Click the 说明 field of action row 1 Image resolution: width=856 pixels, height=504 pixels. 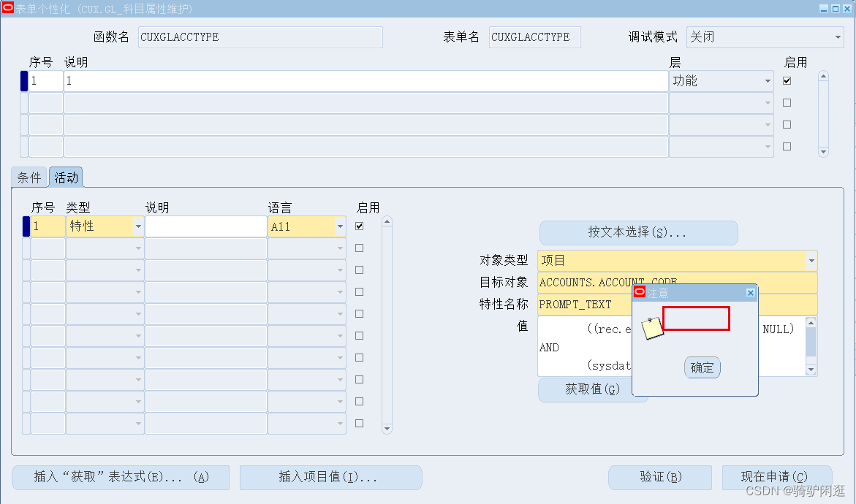206,226
